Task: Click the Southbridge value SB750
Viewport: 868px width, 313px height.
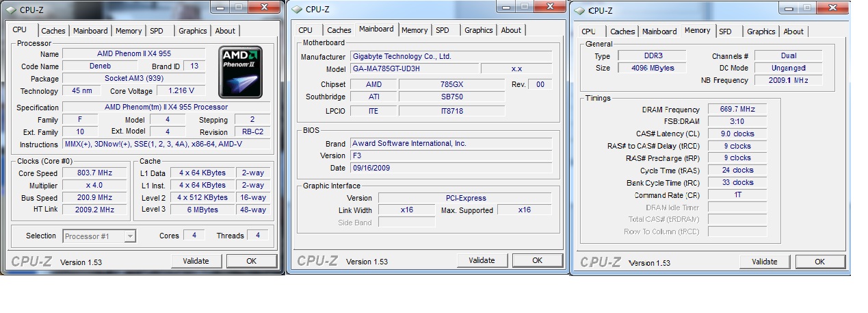Action: tap(452, 97)
